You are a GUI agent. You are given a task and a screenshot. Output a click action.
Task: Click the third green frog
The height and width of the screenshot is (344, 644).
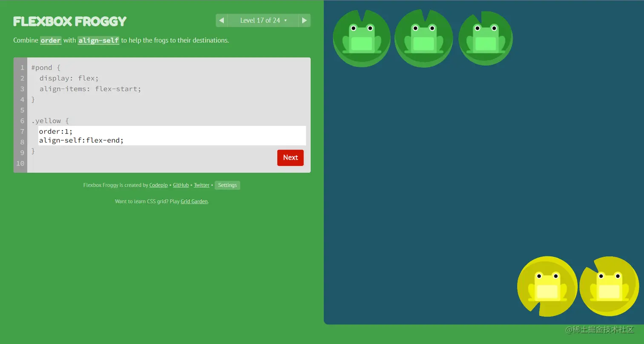(x=486, y=38)
